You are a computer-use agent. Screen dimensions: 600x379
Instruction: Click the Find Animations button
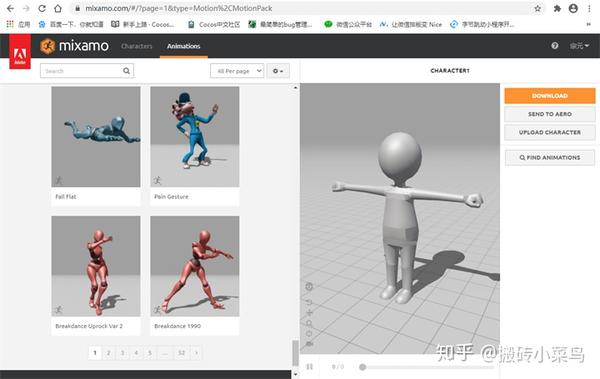550,157
